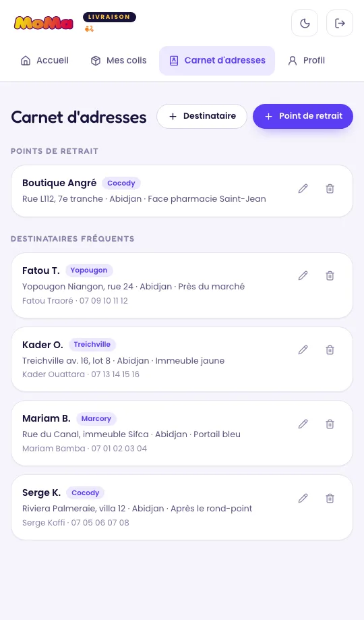Edit the Serge K. recipient entry

click(303, 498)
